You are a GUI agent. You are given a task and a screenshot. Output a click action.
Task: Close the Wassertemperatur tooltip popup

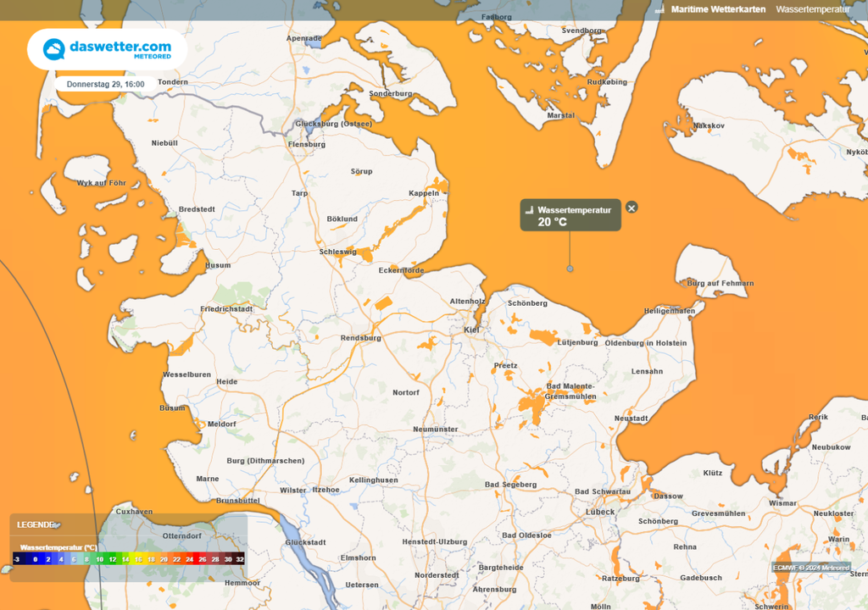[632, 208]
